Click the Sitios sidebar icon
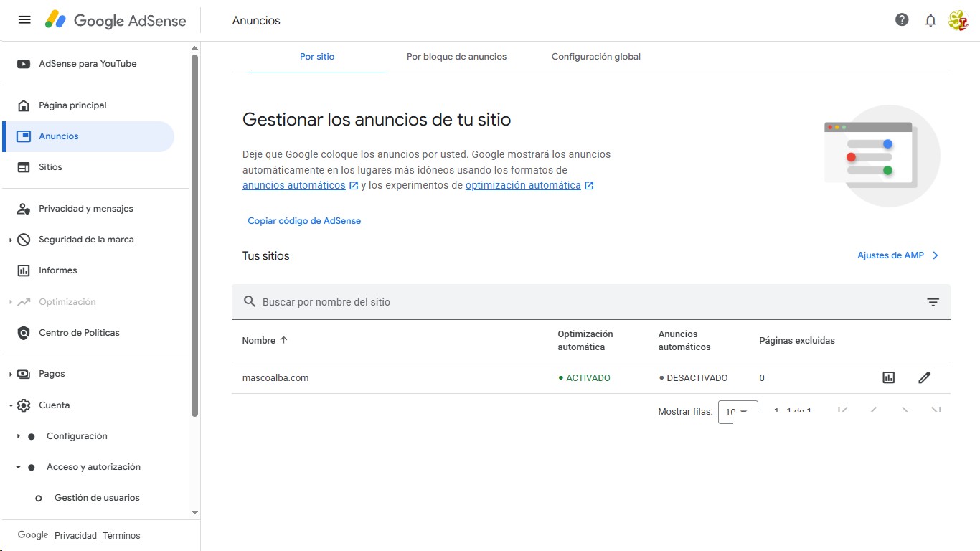Viewport: 980px width, 551px height. coord(24,167)
